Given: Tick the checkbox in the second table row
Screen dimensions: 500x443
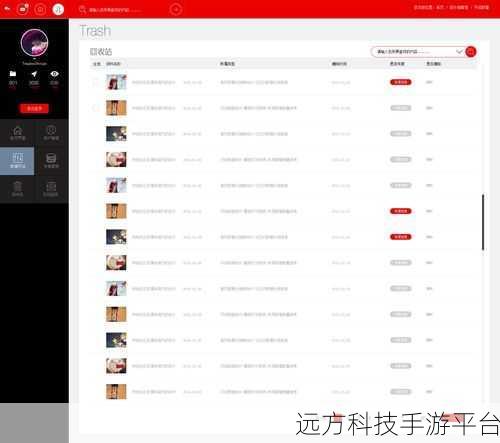Looking at the screenshot, I should [96, 108].
